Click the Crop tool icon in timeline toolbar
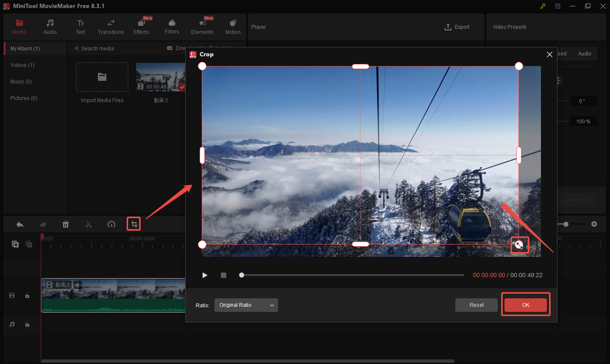Image resolution: width=610 pixels, height=364 pixels. 134,224
